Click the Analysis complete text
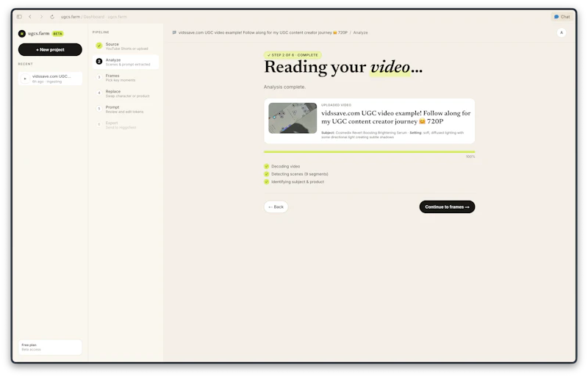 (284, 87)
